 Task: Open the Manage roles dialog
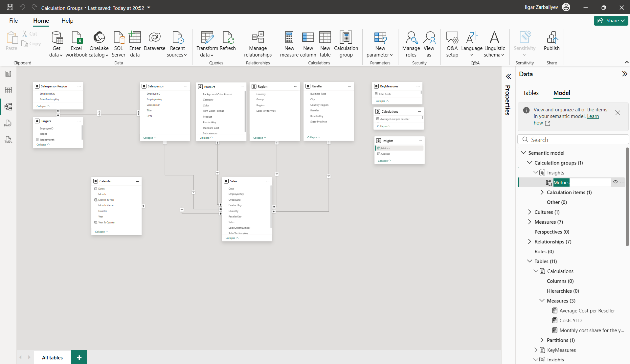[411, 44]
